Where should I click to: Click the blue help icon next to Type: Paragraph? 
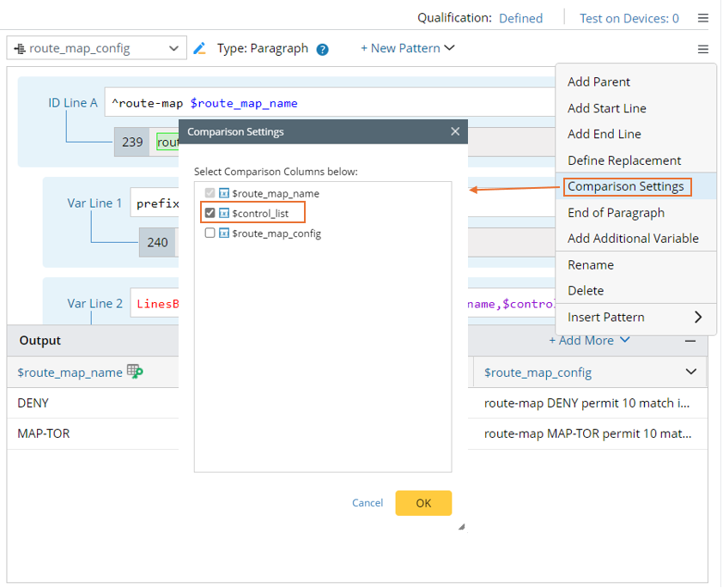pos(323,49)
